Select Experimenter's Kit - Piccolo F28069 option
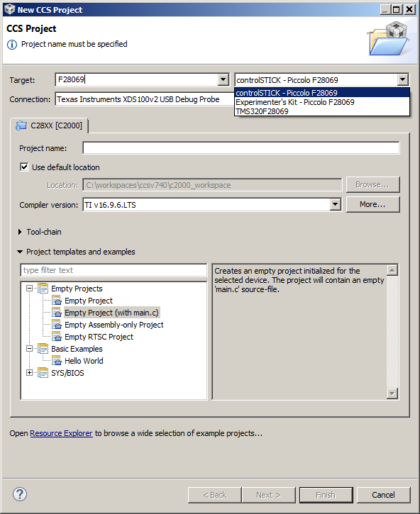 click(x=322, y=102)
